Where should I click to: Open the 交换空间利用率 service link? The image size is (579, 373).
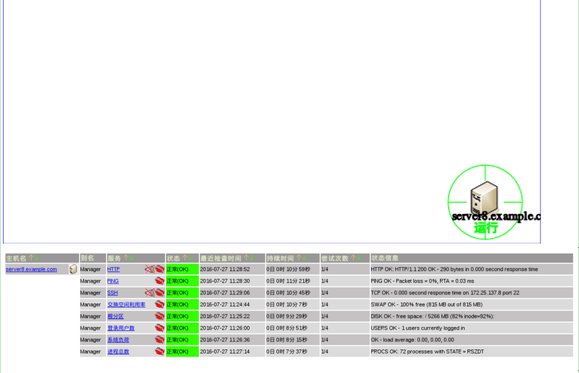pos(126,305)
